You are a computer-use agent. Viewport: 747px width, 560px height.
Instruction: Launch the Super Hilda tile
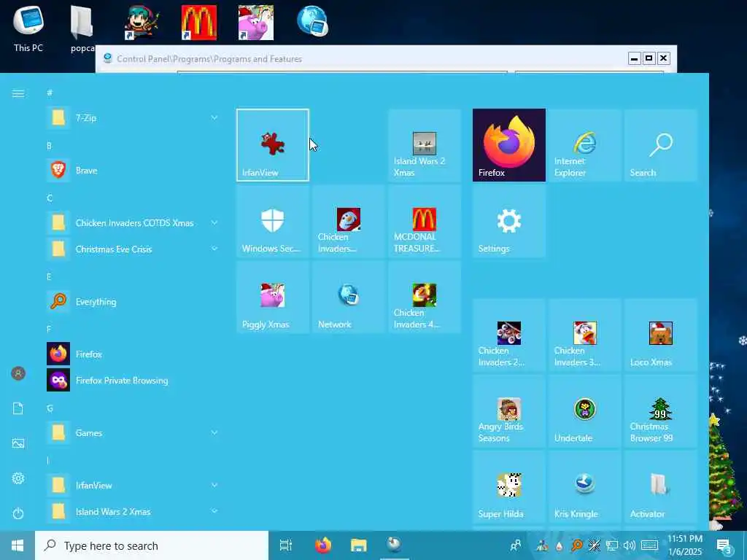(508, 486)
